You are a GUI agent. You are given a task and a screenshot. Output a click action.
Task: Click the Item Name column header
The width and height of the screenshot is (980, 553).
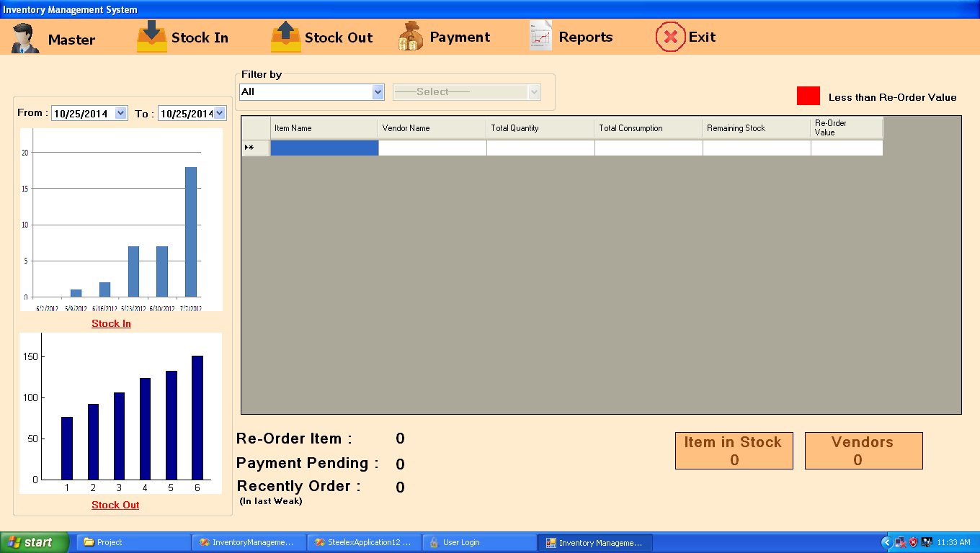pyautogui.click(x=324, y=128)
